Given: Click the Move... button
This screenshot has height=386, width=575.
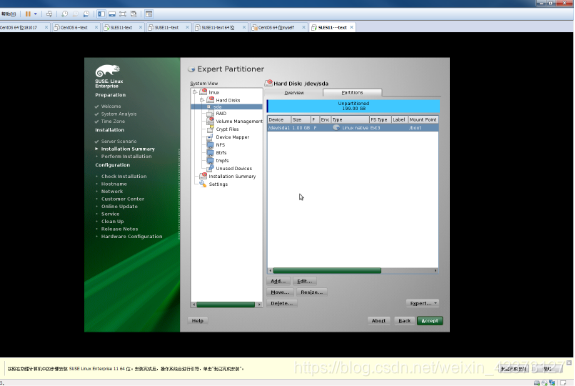Looking at the screenshot, I should (280, 292).
